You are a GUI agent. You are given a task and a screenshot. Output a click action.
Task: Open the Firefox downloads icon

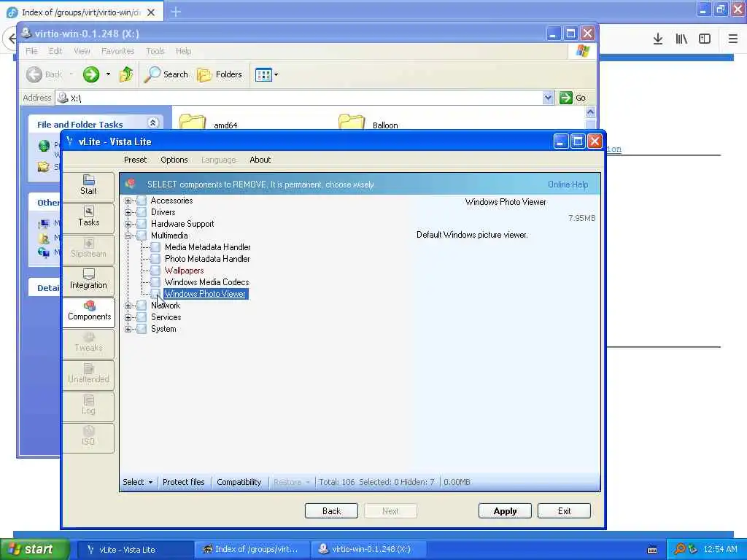pos(658,39)
